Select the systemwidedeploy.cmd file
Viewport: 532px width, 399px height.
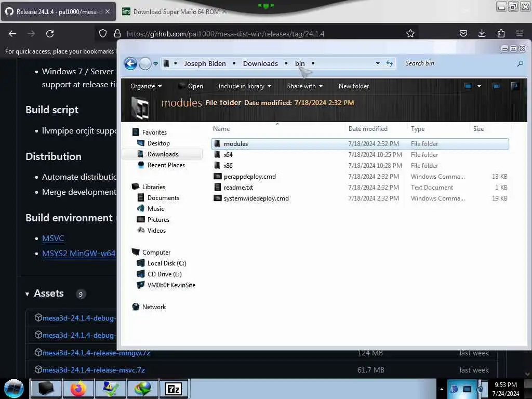point(256,198)
